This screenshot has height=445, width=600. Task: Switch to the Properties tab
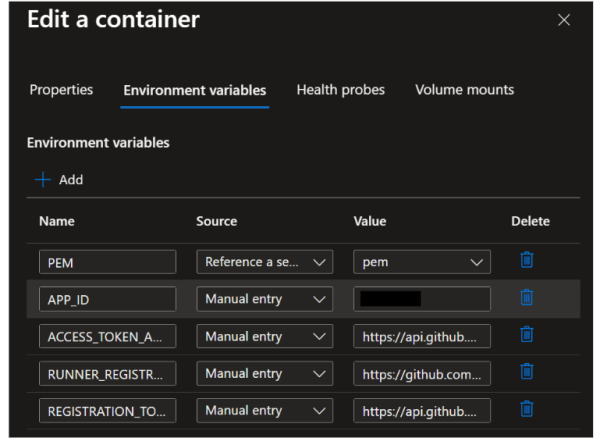61,90
